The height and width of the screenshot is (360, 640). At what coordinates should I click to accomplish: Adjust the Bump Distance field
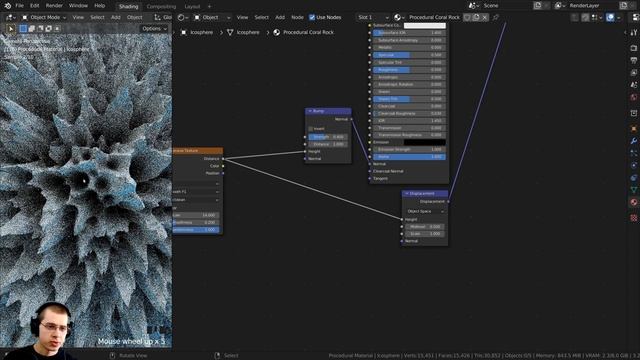click(328, 144)
